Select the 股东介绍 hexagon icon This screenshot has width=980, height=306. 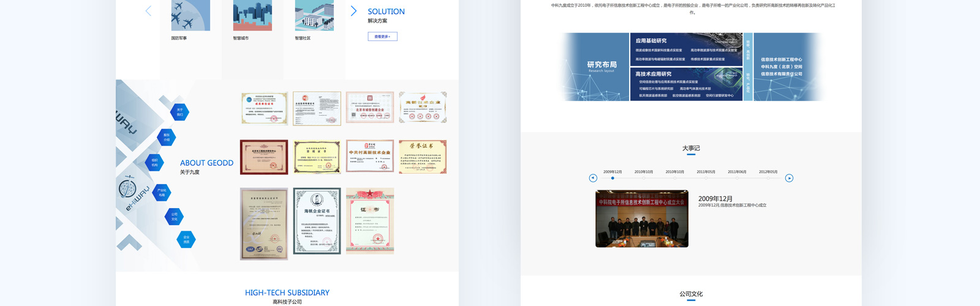click(167, 137)
